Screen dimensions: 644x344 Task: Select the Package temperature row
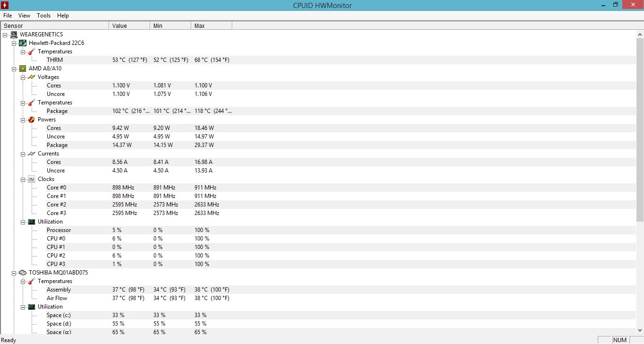57,111
